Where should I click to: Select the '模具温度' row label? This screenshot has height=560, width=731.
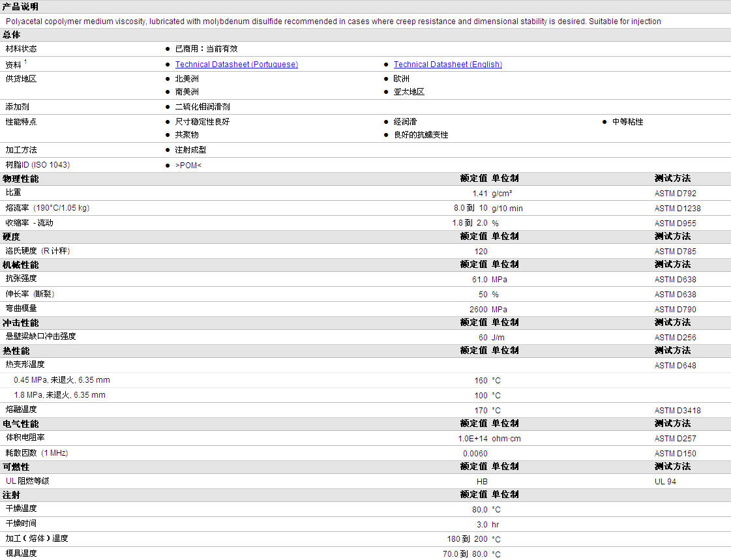point(21,553)
